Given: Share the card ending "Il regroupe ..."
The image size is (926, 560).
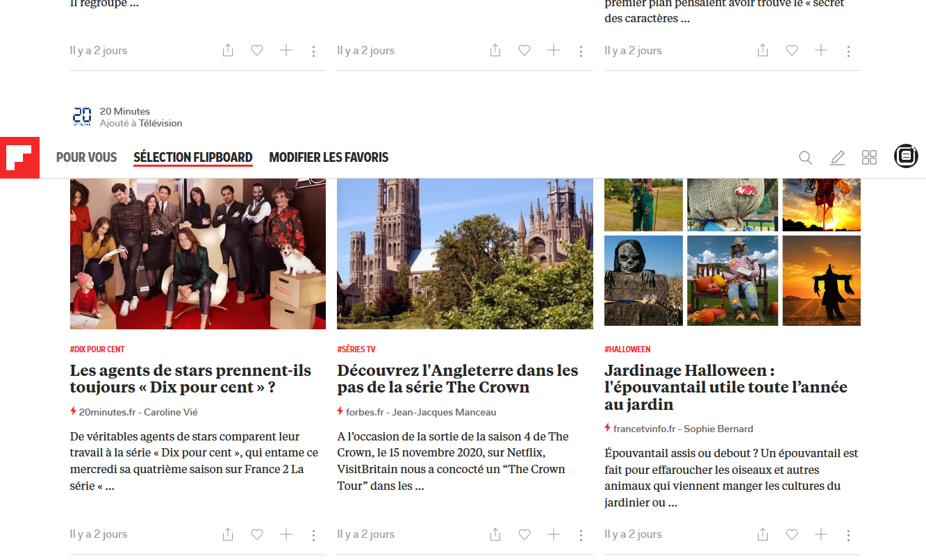Looking at the screenshot, I should click(x=228, y=50).
